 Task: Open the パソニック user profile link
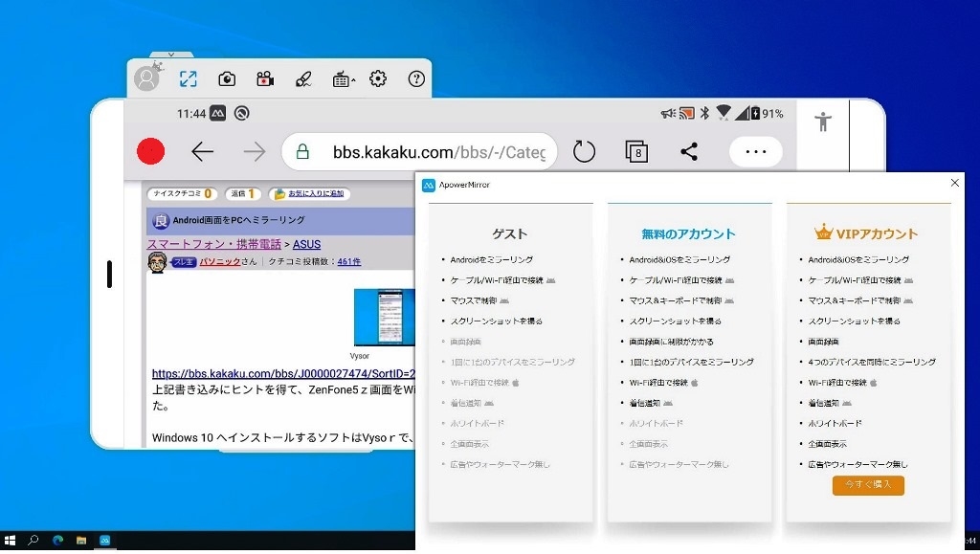point(220,262)
